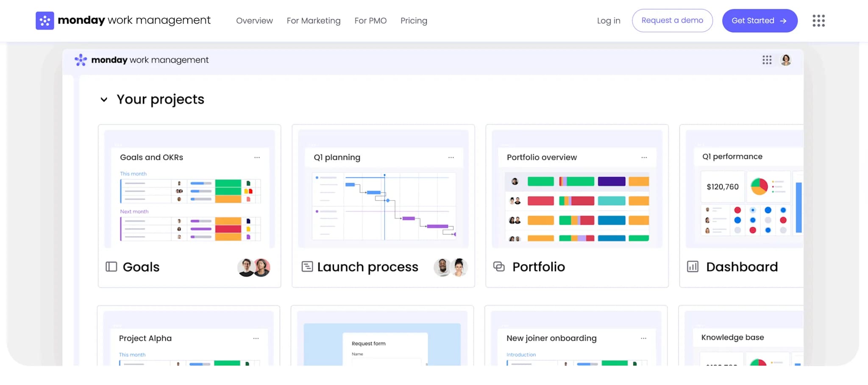Open the Portfolio overview options menu

(x=644, y=157)
